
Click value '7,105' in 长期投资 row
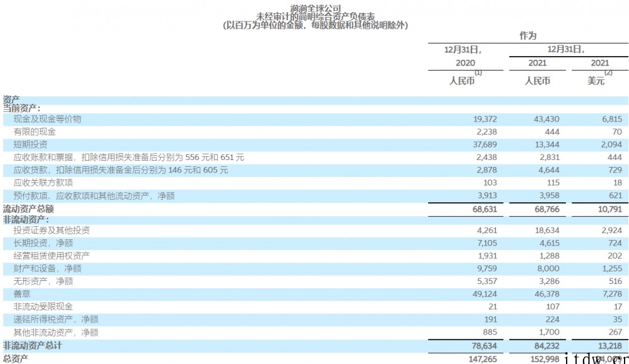pos(487,243)
